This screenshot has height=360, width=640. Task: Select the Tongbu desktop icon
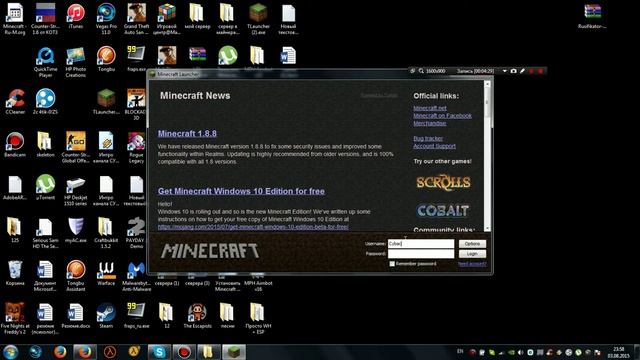(106, 59)
